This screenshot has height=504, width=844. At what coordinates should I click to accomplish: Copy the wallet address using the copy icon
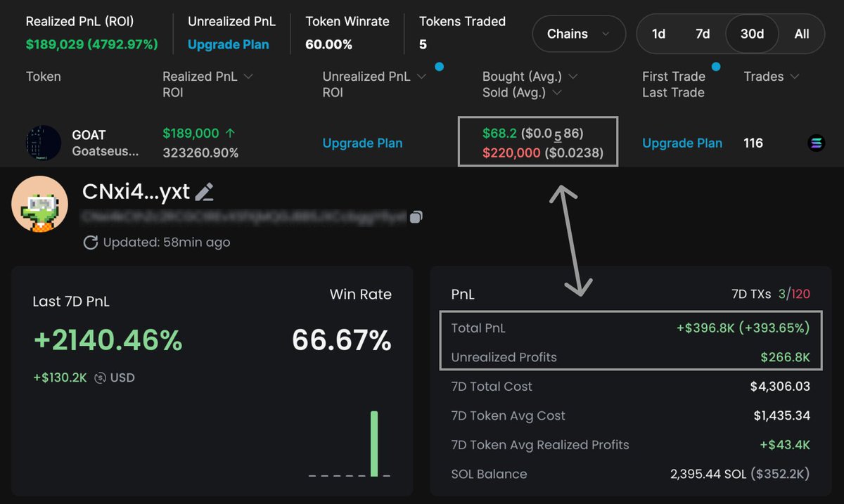416,217
